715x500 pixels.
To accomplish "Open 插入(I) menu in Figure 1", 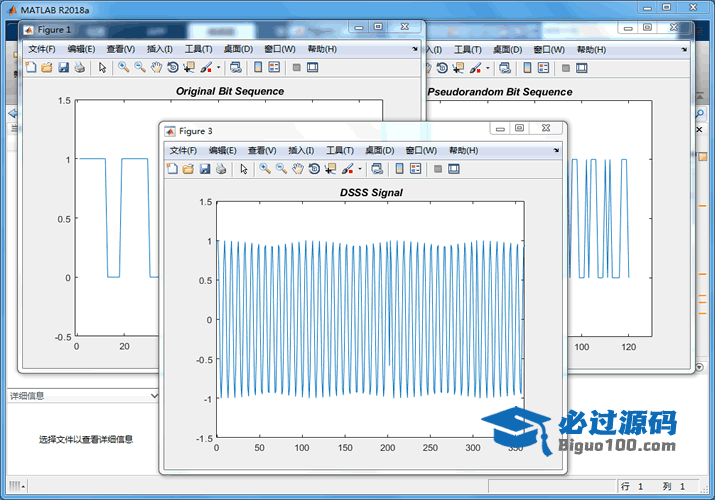I will [159, 49].
